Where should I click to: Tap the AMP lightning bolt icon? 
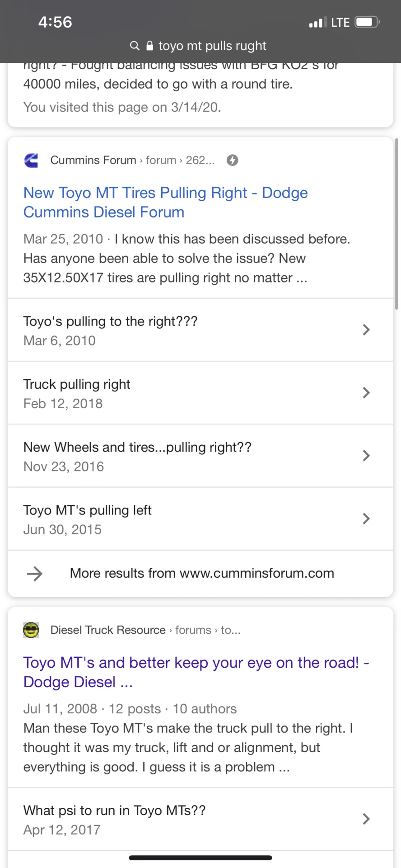(233, 160)
